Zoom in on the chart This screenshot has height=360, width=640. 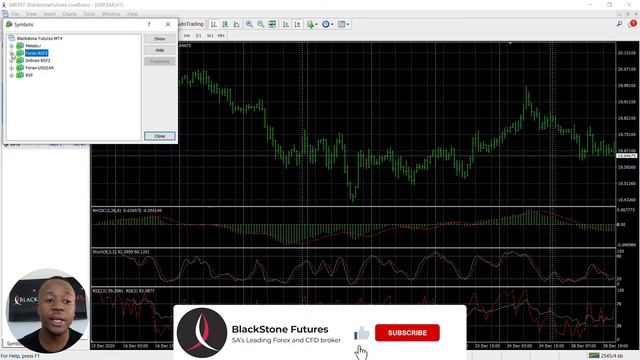click(x=249, y=24)
